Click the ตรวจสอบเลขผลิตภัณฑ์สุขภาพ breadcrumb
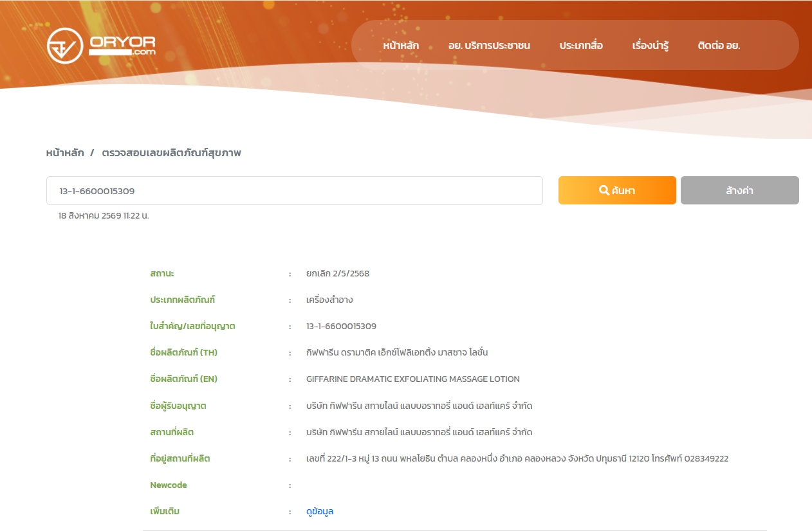812x531 pixels. point(171,153)
